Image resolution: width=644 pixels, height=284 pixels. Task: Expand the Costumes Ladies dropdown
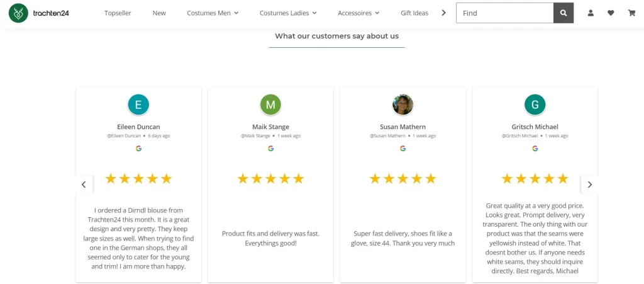288,13
